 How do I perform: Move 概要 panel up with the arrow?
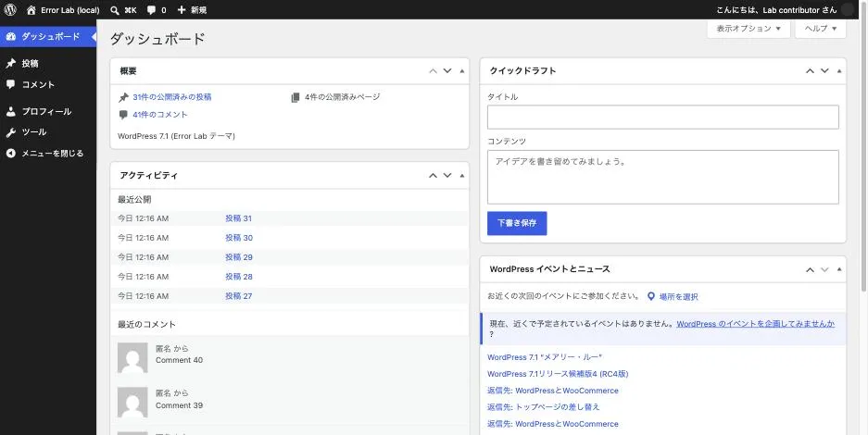(x=433, y=70)
